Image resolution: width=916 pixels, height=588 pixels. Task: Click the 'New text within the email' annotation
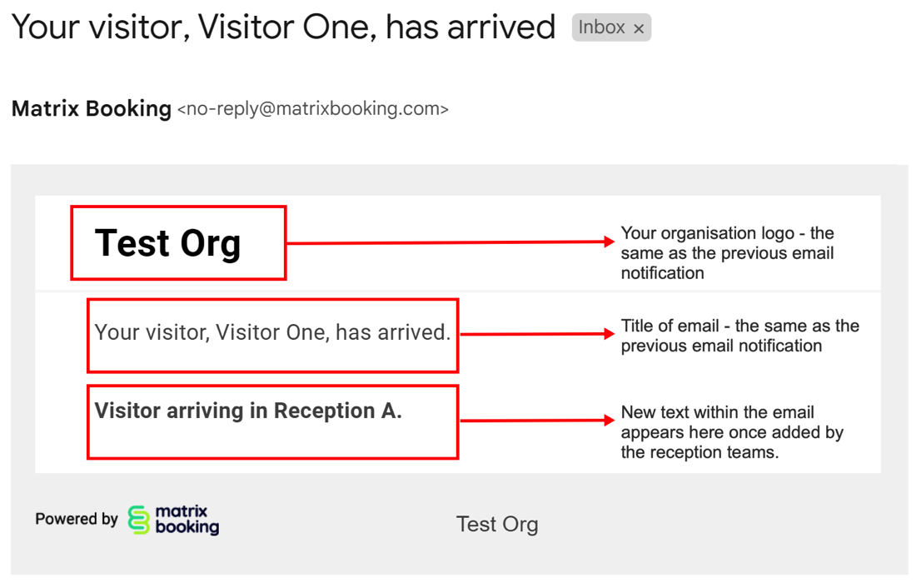click(x=731, y=432)
